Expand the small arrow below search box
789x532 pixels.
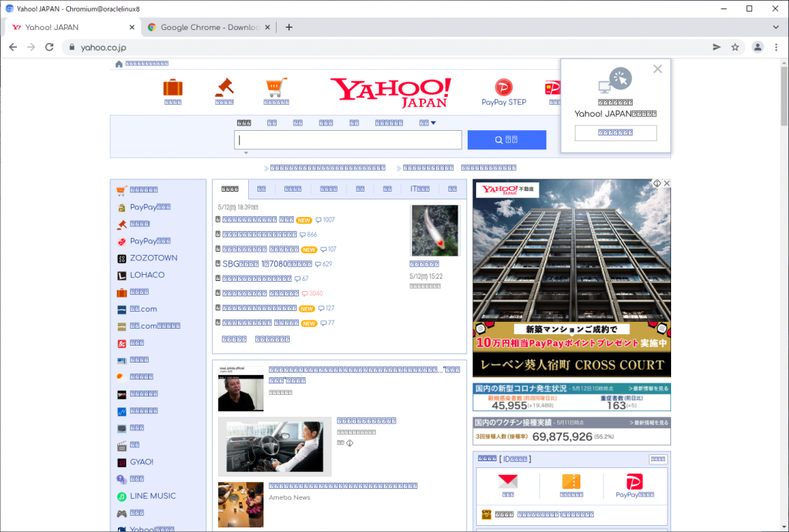[x=246, y=153]
